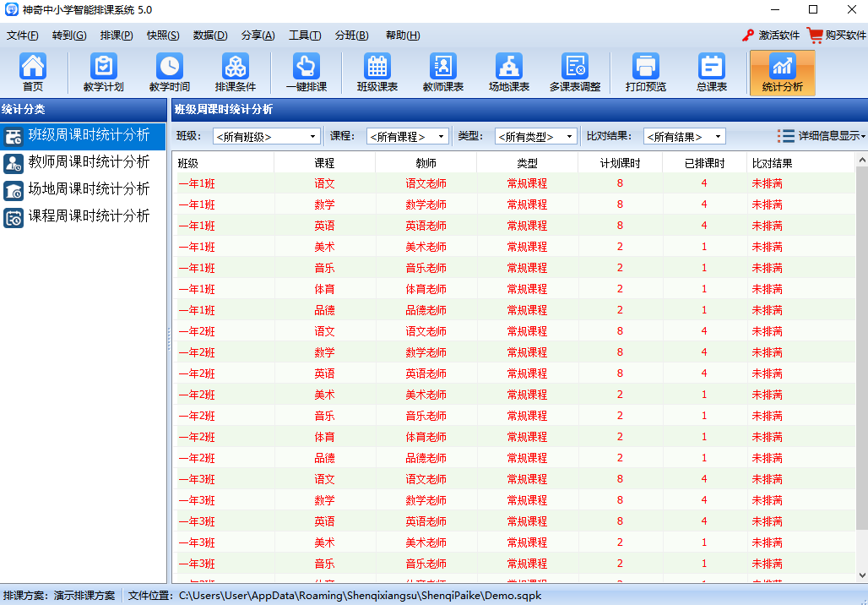The height and width of the screenshot is (605, 868).
Task: Click 激活软件 activate software link
Action: pos(770,35)
